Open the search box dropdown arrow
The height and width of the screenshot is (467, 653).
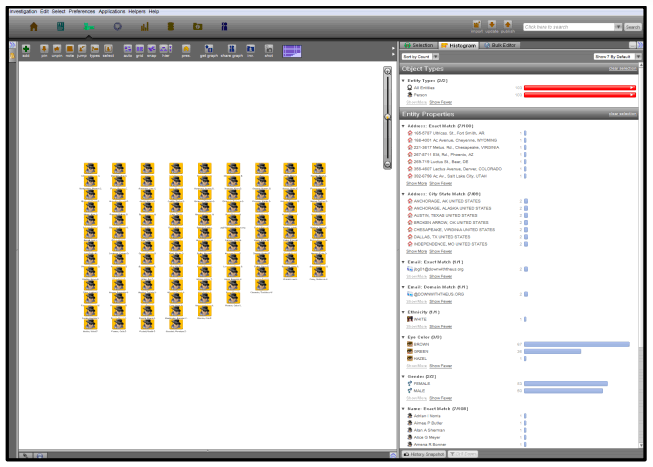618,27
